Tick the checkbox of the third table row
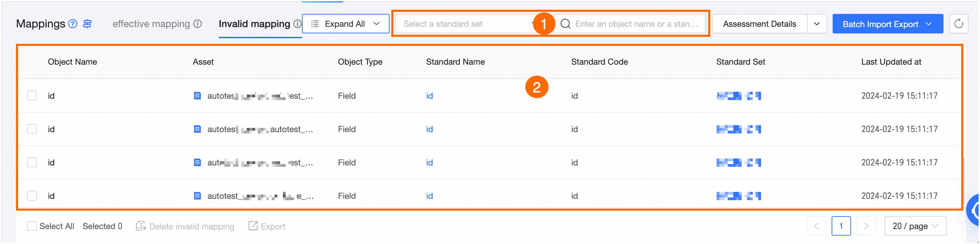Image resolution: width=980 pixels, height=244 pixels. click(32, 163)
